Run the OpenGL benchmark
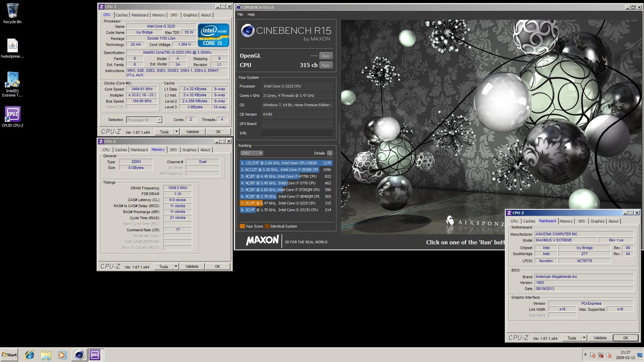Viewport: 644px width, 362px height. pyautogui.click(x=326, y=56)
